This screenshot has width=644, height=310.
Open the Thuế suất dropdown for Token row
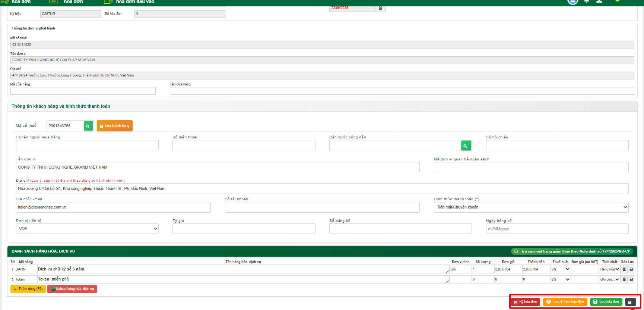click(561, 279)
